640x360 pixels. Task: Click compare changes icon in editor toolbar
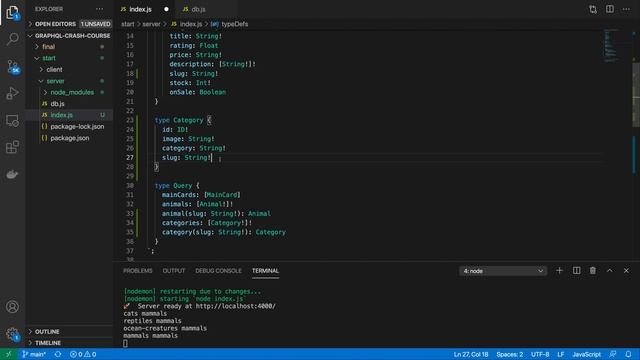pos(593,9)
